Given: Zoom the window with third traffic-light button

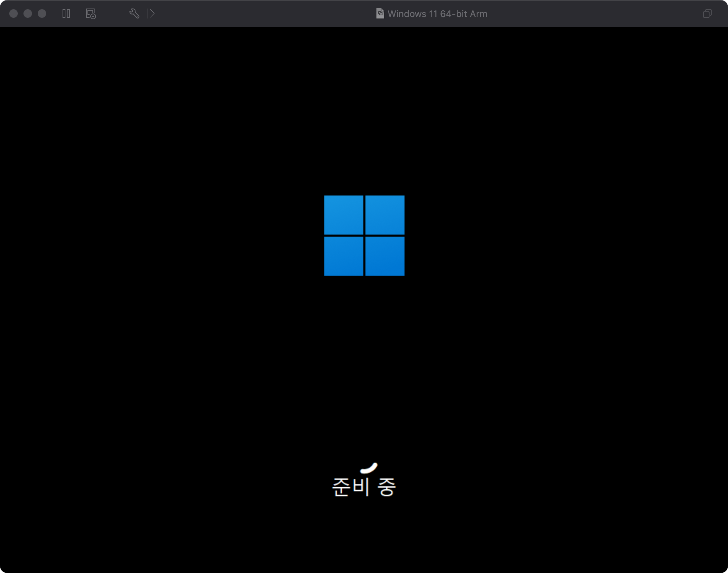Looking at the screenshot, I should [42, 14].
